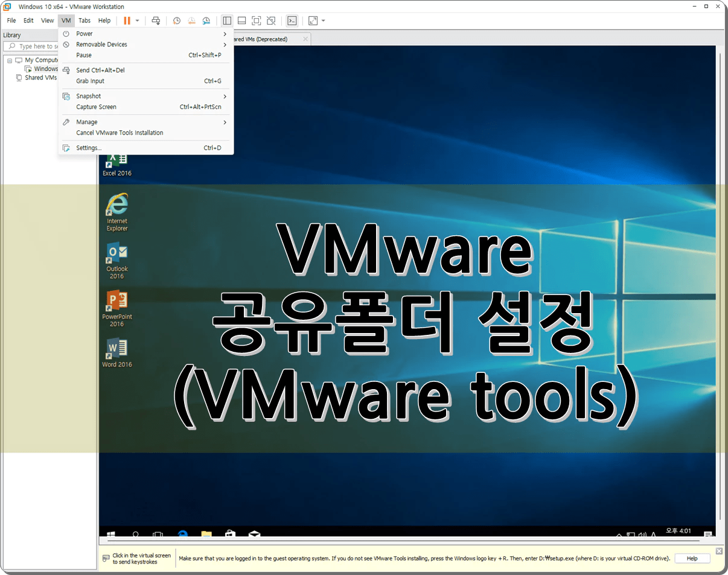Click the VMware app icon in the title bar

(7, 7)
